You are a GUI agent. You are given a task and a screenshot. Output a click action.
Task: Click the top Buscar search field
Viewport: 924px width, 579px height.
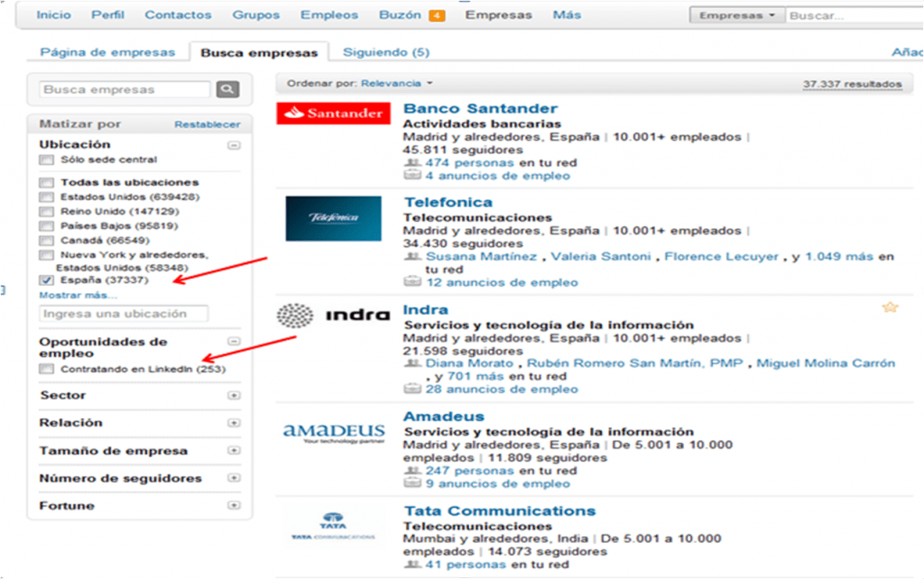click(855, 15)
